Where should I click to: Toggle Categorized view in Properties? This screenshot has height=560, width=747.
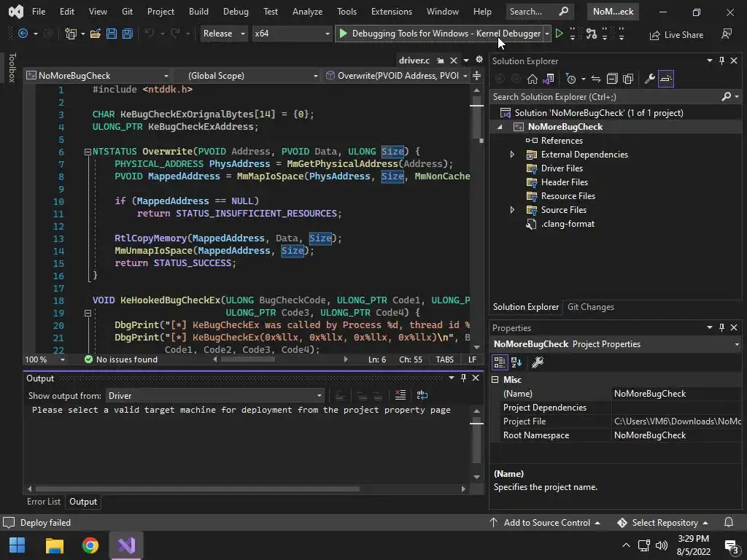click(x=499, y=362)
